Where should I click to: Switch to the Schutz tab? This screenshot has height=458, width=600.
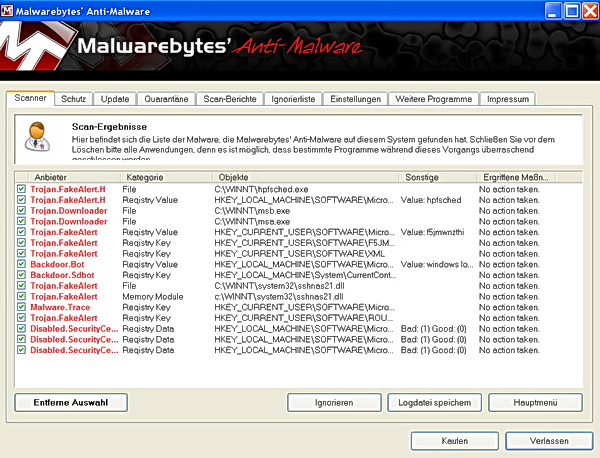[x=74, y=99]
